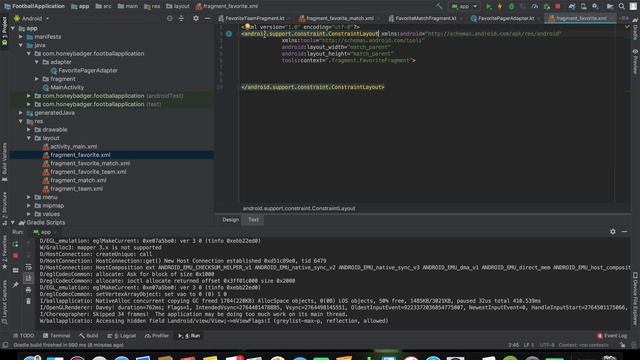
Task: Collapse the app module tree node
Action: click(x=13, y=29)
